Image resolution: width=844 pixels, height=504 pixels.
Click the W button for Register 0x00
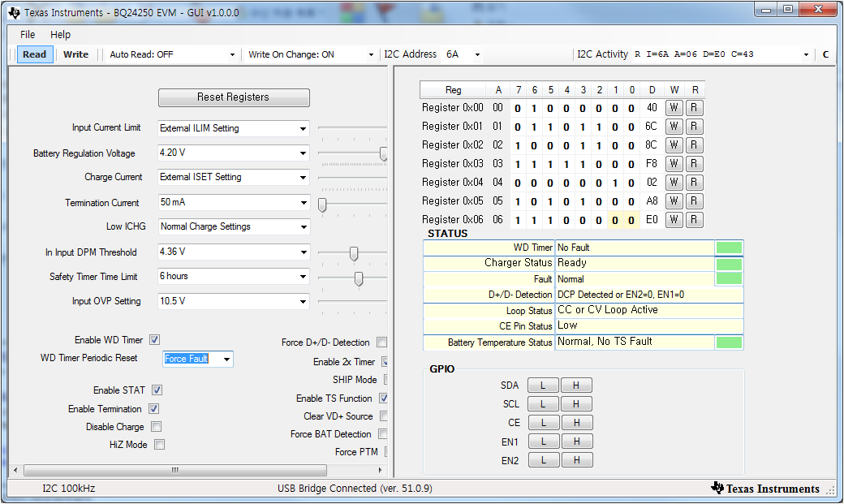pyautogui.click(x=674, y=108)
